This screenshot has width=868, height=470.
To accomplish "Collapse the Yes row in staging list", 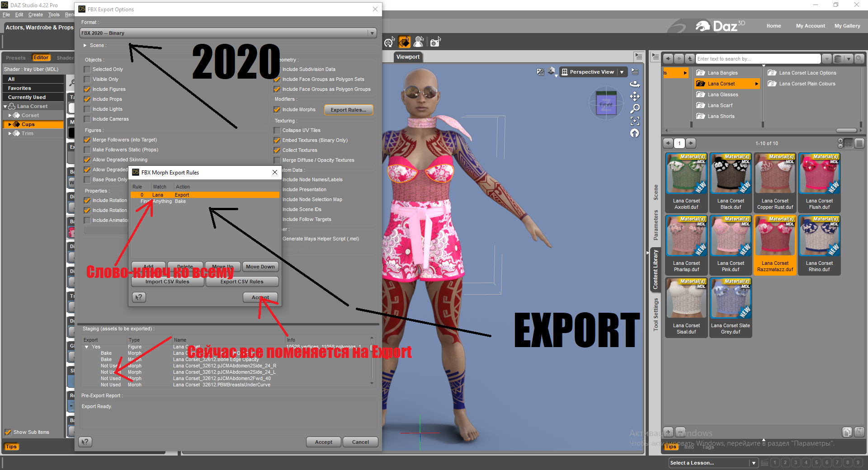I will (86, 347).
